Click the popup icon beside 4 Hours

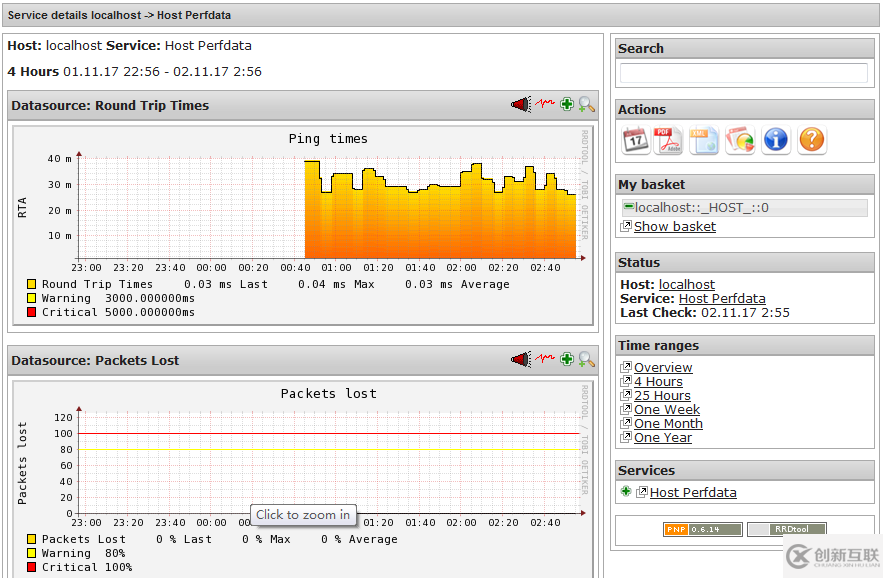pyautogui.click(x=626, y=381)
